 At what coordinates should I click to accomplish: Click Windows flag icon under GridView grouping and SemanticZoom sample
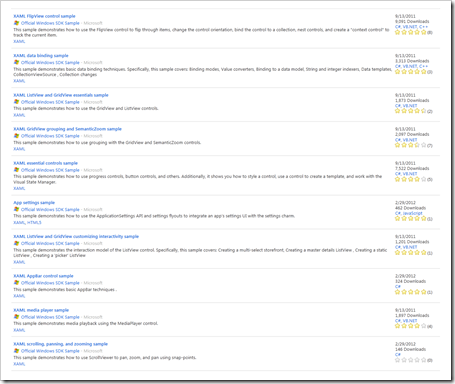point(16,136)
